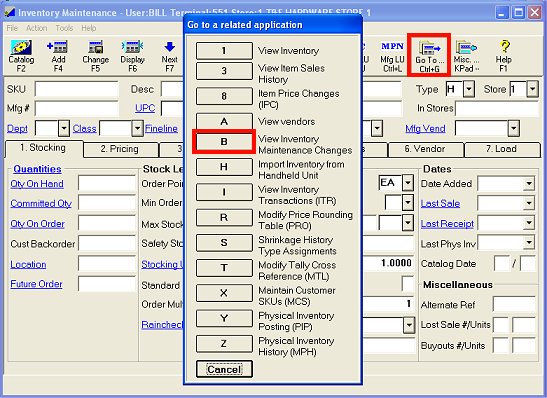Select the Change F5 toolbar icon
Image resolution: width=547 pixels, height=398 pixels.
click(x=95, y=56)
